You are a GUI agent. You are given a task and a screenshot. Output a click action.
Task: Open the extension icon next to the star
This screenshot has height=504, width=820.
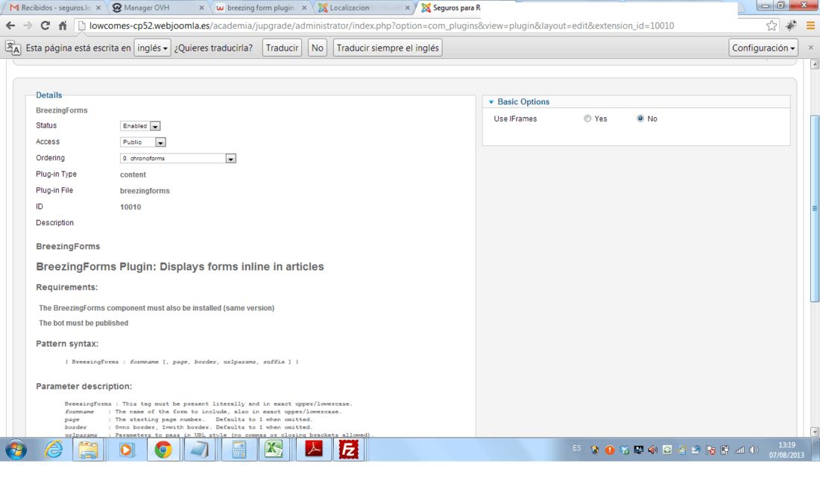point(791,25)
